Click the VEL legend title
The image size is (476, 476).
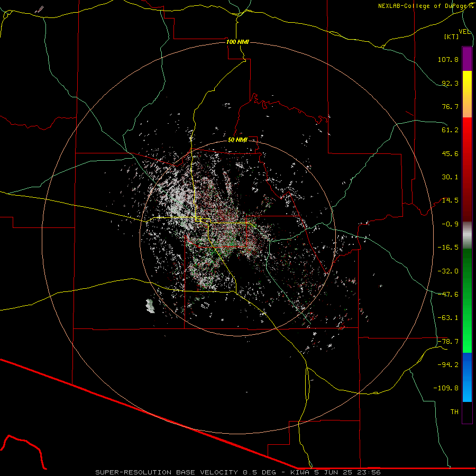pyautogui.click(x=464, y=31)
